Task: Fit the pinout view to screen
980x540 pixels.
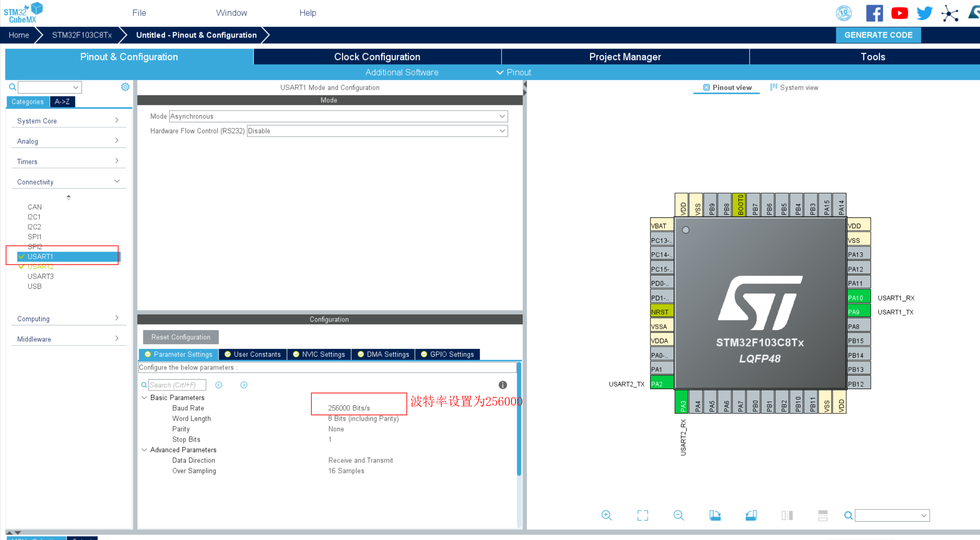Action: pyautogui.click(x=643, y=515)
